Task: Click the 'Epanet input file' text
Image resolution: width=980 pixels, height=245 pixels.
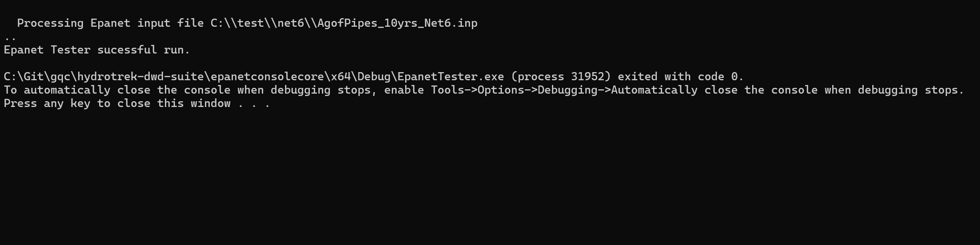Action: (147, 23)
